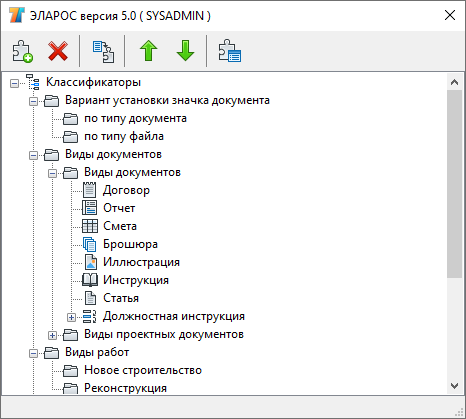Expand Виды проектных документов node
The width and height of the screenshot is (466, 419).
52,335
